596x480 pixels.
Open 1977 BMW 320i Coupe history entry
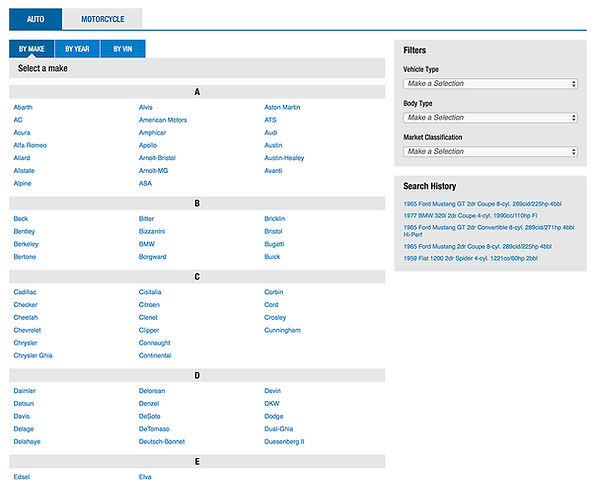click(471, 215)
